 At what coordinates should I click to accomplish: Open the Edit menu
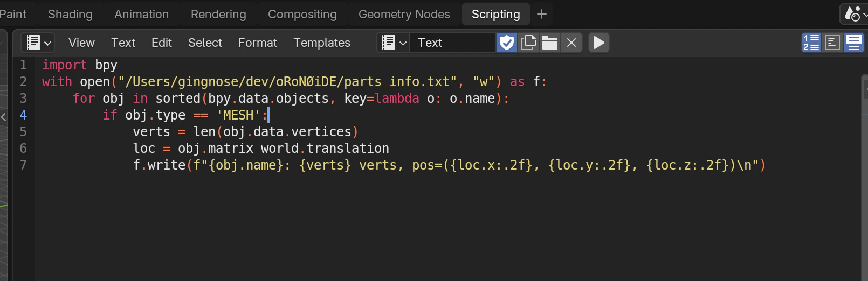click(x=162, y=43)
